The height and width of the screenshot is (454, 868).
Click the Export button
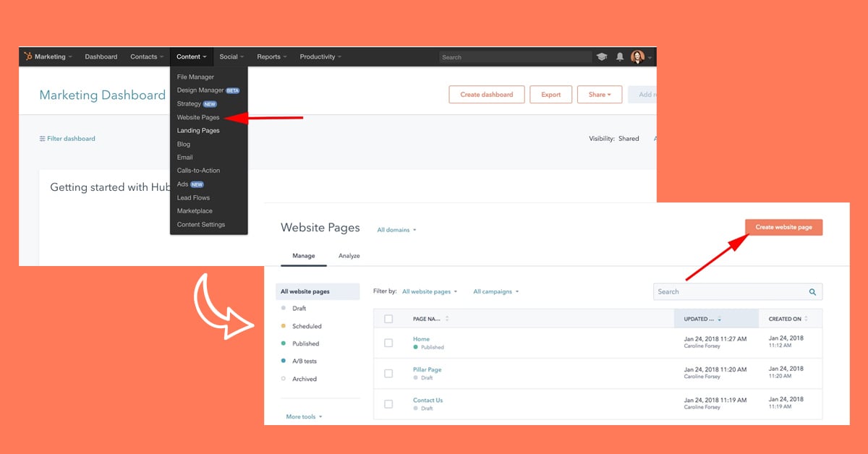[x=551, y=95]
